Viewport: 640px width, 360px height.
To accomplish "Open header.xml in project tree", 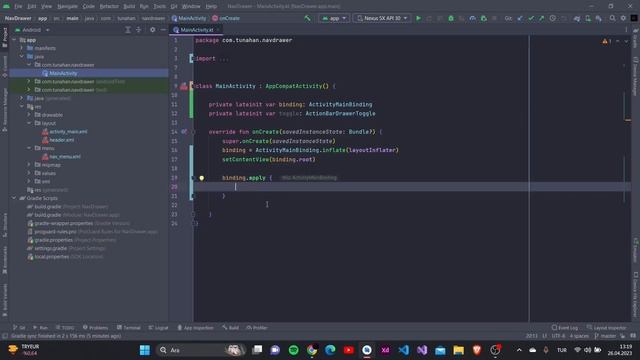I will (x=58, y=140).
